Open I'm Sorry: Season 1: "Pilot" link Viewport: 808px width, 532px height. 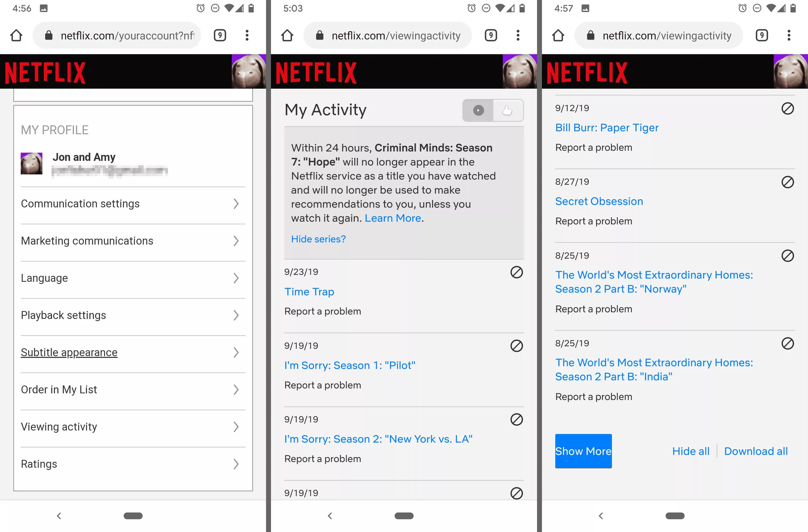tap(350, 365)
